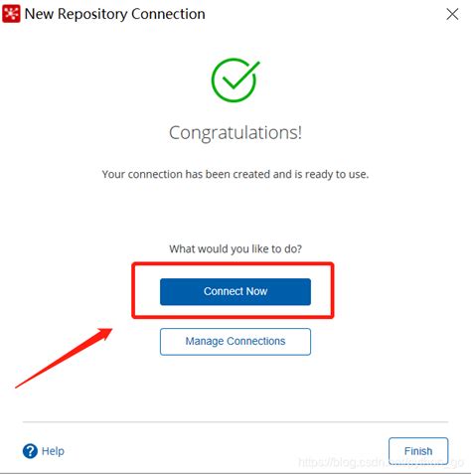
Task: Connect to the repository with Connect Now
Action: 235,291
